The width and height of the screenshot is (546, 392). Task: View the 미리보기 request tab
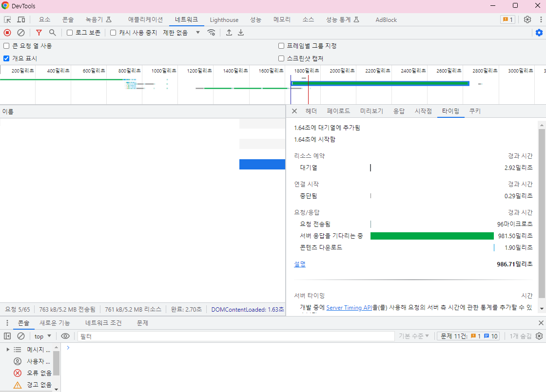click(x=371, y=111)
